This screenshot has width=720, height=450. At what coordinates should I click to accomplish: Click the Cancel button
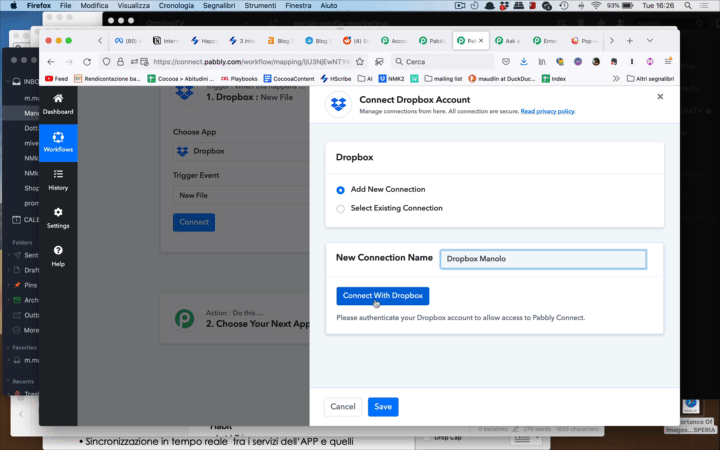343,407
